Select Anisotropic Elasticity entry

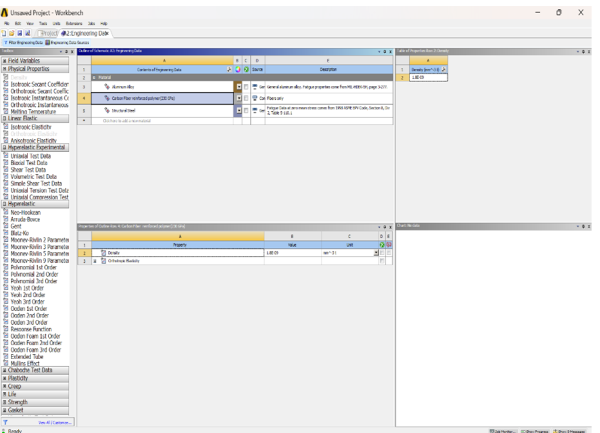pos(34,141)
